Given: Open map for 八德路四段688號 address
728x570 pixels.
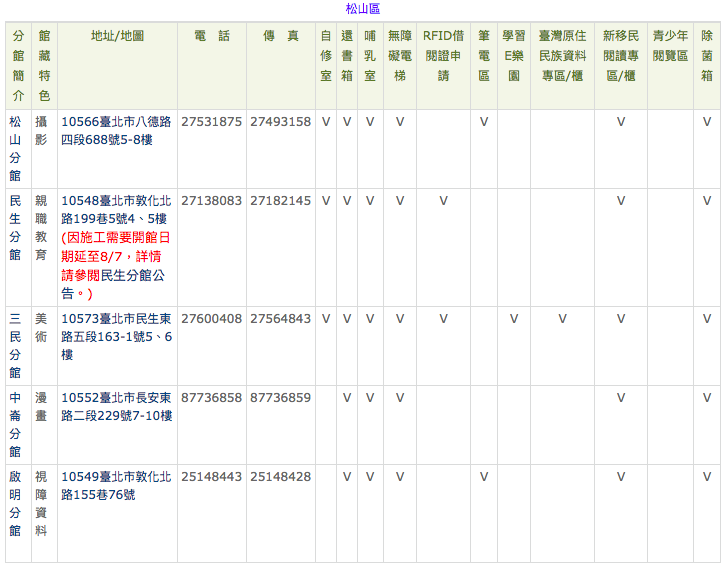Looking at the screenshot, I should (x=116, y=131).
